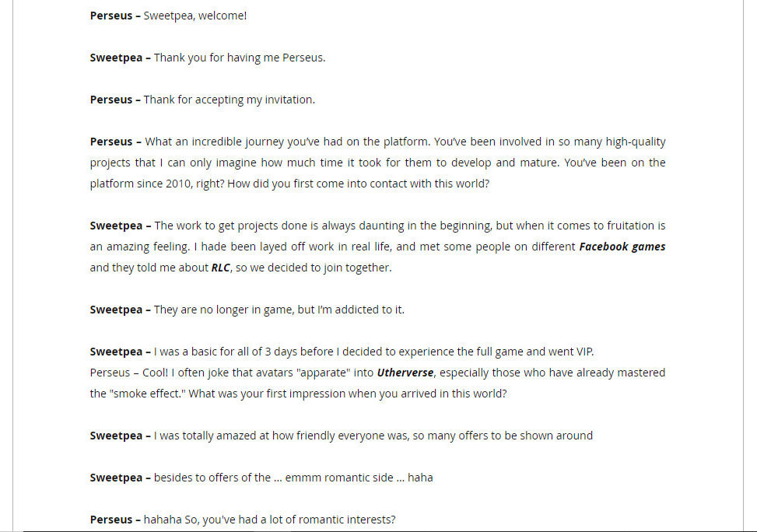Click "Thank for accepting my invitation" line
The image size is (757, 532).
(229, 100)
